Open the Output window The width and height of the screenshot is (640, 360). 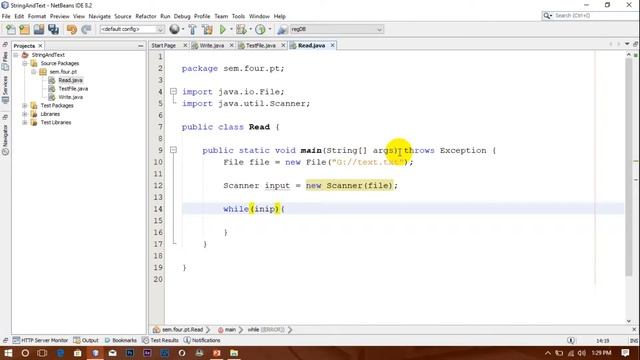[x=86, y=340]
